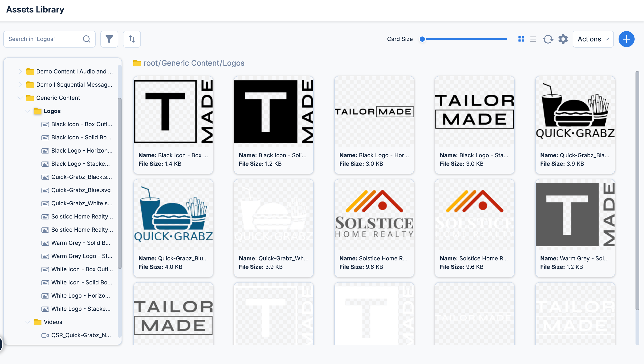The image size is (644, 364).
Task: Switch to list view
Action: [x=533, y=39]
